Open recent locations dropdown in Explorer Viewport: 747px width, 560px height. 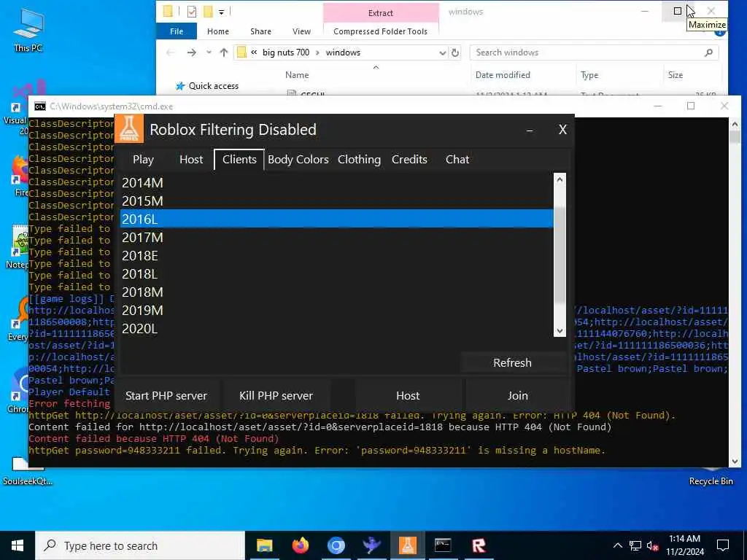(x=209, y=52)
